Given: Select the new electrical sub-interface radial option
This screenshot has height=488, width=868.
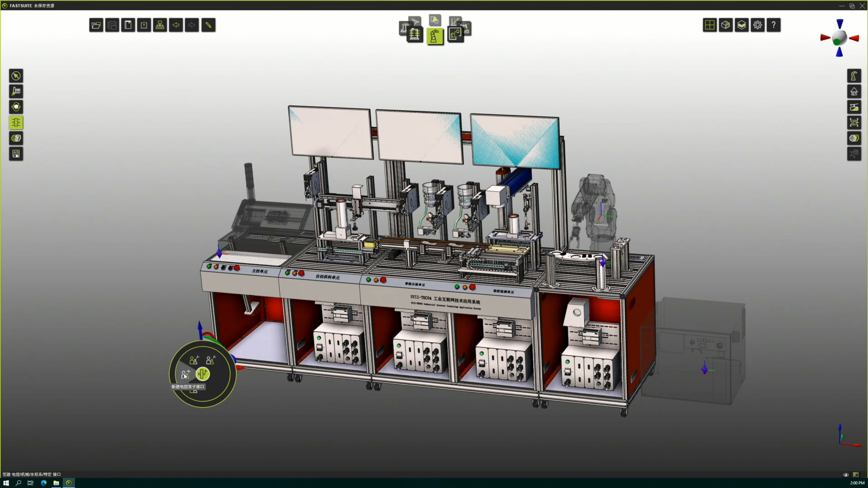Looking at the screenshot, I should (x=185, y=375).
